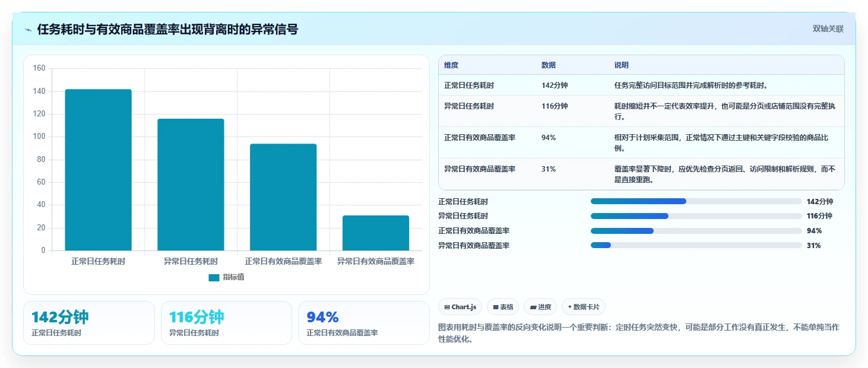The width and height of the screenshot is (868, 368).
Task: Click the 正常日有效商品覆盖率 label on the chart's x-axis
Action: (x=283, y=261)
